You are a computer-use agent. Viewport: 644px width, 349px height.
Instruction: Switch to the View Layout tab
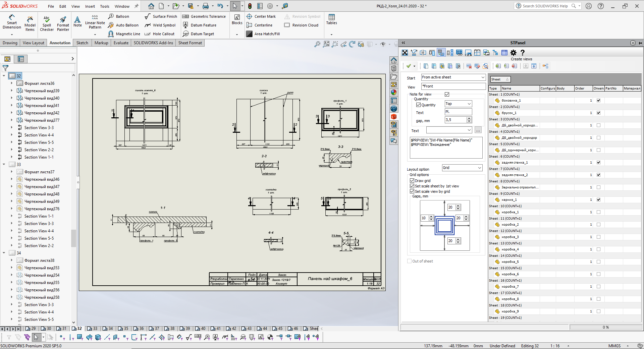pyautogui.click(x=33, y=43)
